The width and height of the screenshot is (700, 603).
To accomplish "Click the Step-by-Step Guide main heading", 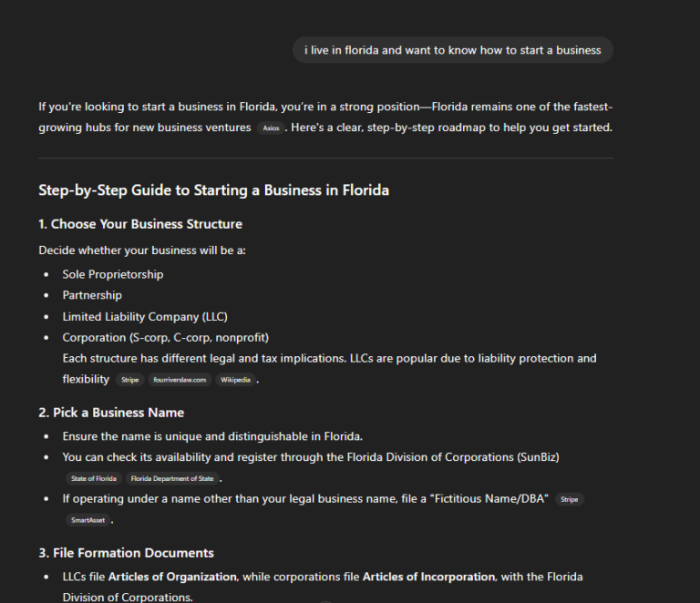I will click(x=214, y=190).
